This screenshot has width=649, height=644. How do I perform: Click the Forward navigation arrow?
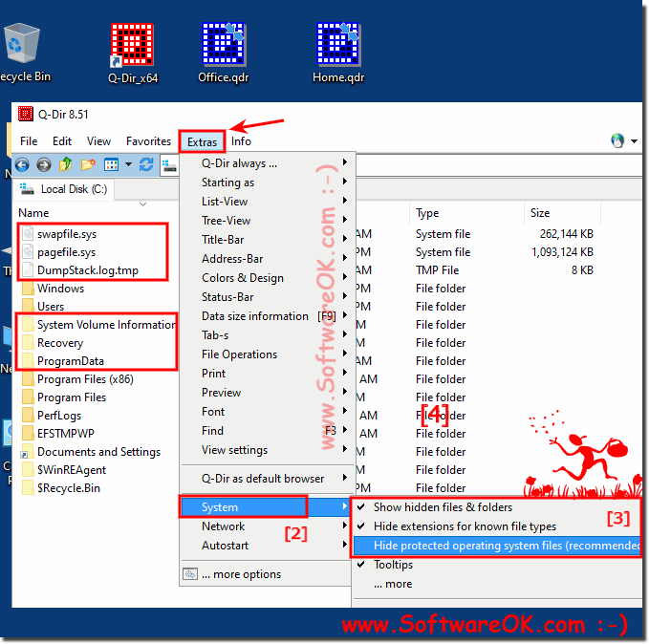(x=43, y=165)
